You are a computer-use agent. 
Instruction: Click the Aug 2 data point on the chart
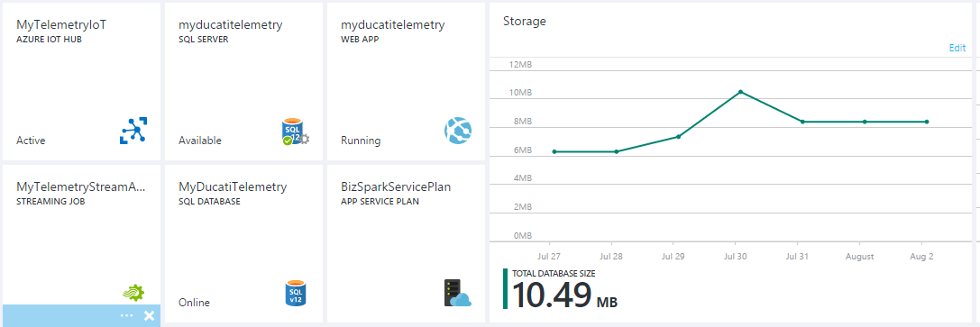point(926,122)
